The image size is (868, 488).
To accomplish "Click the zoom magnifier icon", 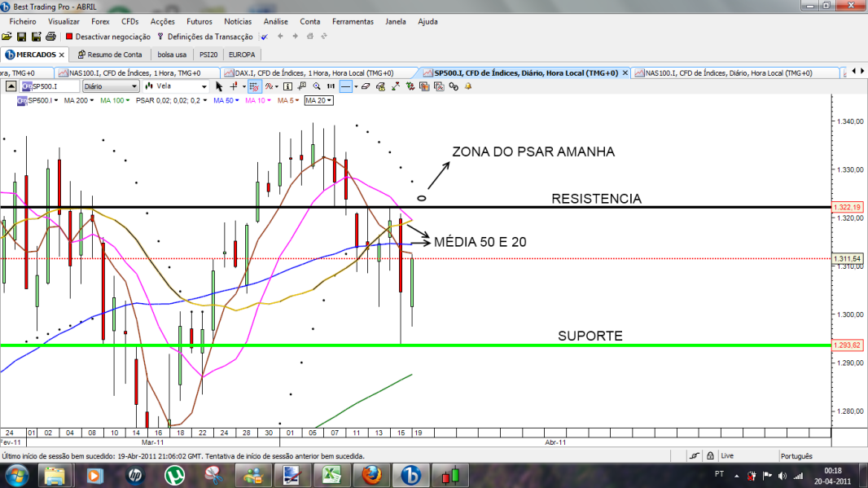I will click(x=317, y=86).
